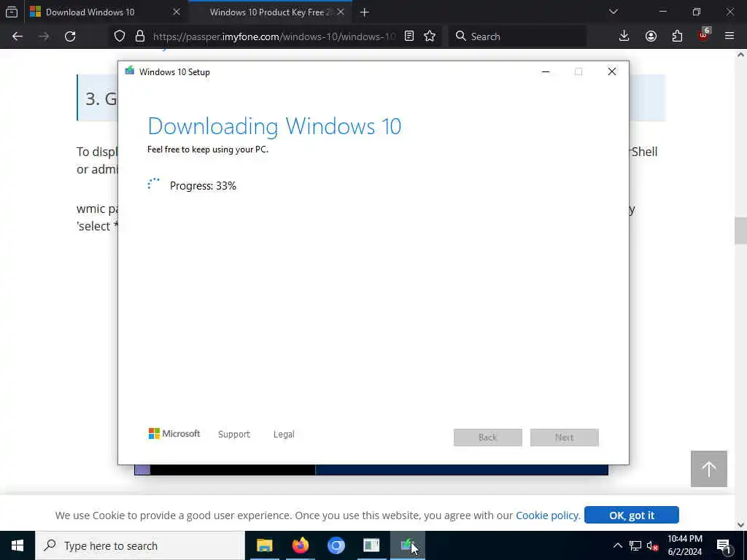Click the Firefox Search box
Viewport: 747px width, 560px height.
coord(517,36)
